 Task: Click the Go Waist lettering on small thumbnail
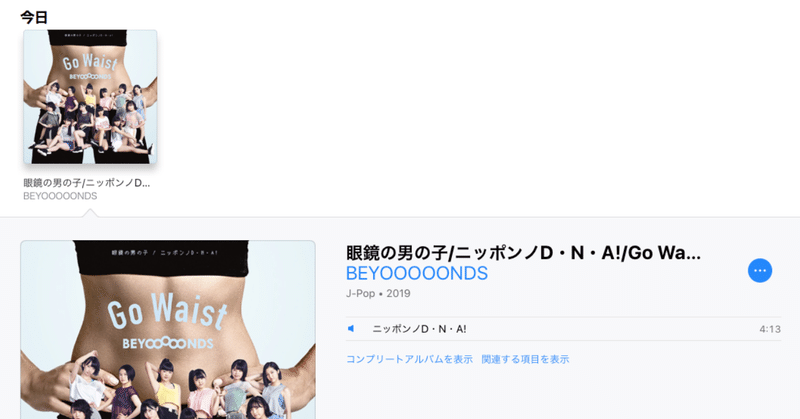click(90, 63)
